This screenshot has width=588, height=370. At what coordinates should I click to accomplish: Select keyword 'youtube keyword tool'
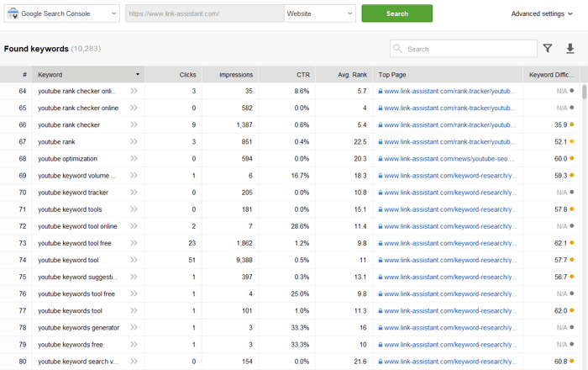pos(68,260)
